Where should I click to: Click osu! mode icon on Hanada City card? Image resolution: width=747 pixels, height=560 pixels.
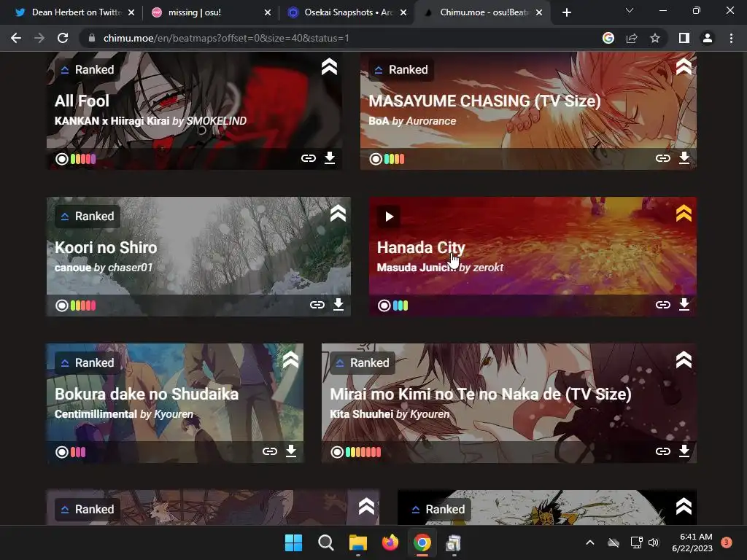pos(384,306)
